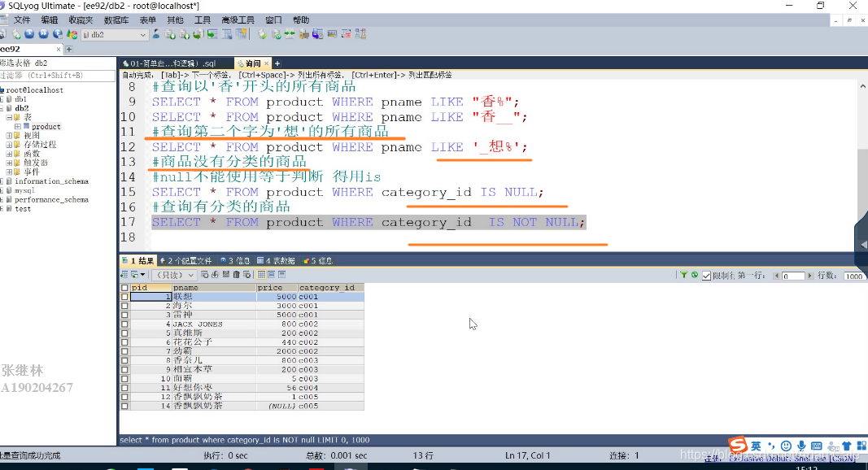Click the cancel changes icon in results
The width and height of the screenshot is (868, 470).
click(246, 275)
